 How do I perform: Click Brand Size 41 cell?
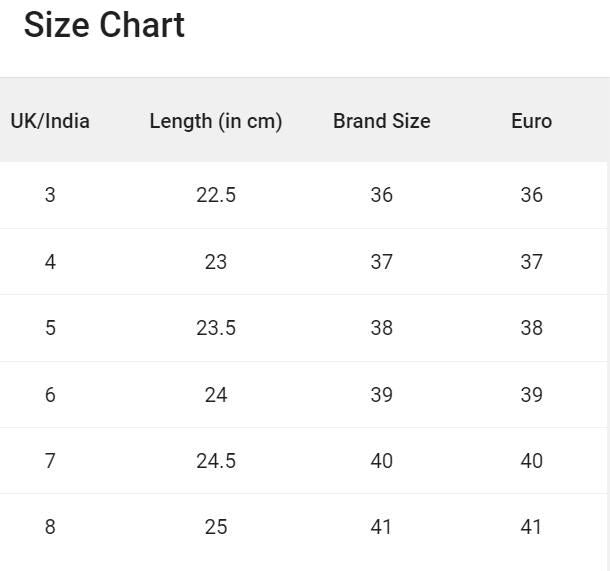pos(381,527)
